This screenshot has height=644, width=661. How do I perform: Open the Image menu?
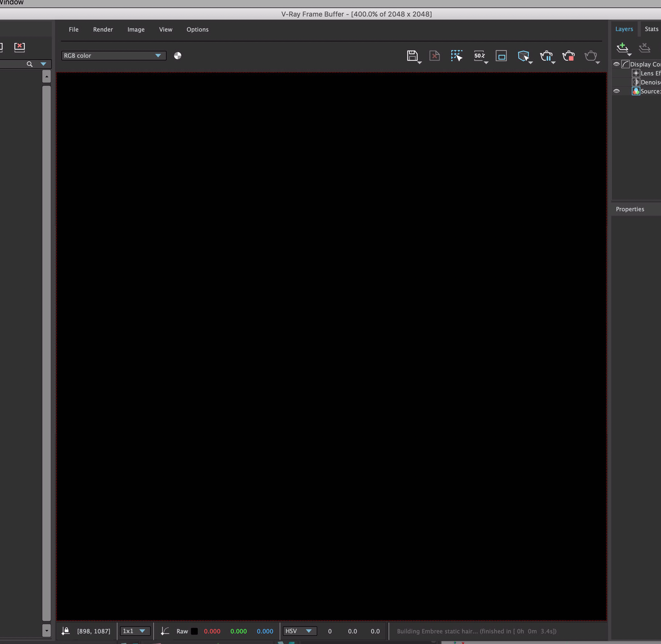pyautogui.click(x=136, y=29)
